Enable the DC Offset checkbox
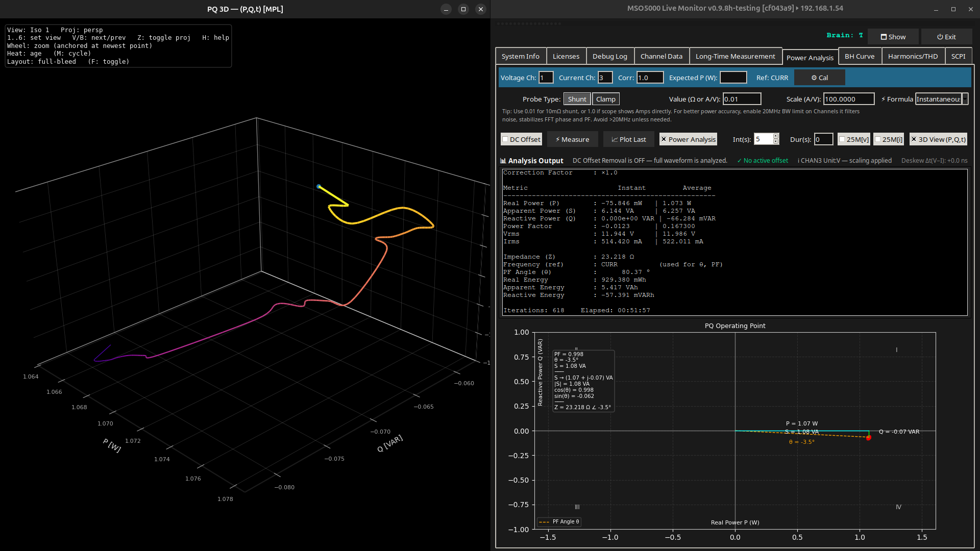Image resolution: width=980 pixels, height=551 pixels. [x=505, y=139]
